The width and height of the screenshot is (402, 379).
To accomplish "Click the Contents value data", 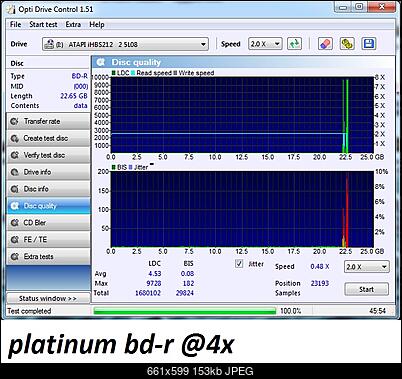I will (80, 106).
